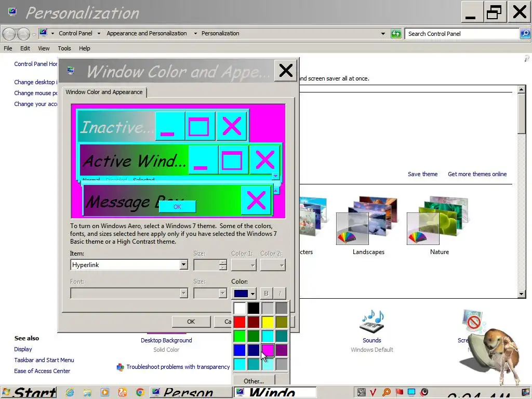Open the Color dropdown next to Bold
The height and width of the screenshot is (399, 532).
[x=244, y=293]
